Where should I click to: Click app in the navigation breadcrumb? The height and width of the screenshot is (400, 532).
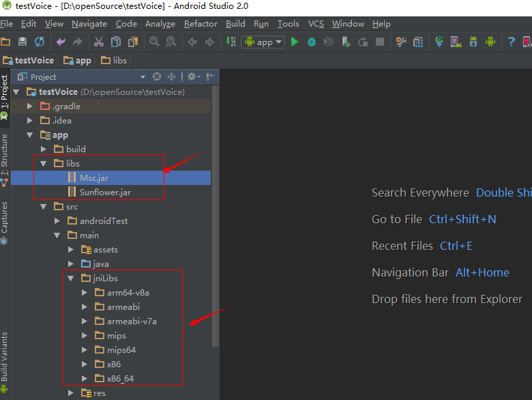(x=77, y=61)
